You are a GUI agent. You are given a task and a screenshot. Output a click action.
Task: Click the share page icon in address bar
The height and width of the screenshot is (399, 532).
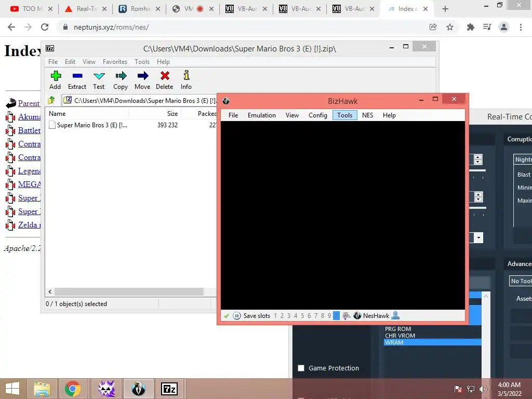point(433,27)
